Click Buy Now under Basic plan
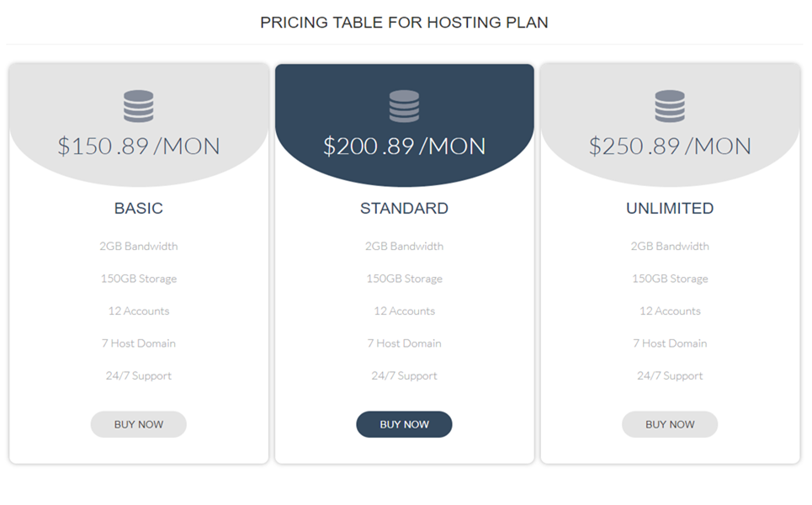 pyautogui.click(x=138, y=424)
